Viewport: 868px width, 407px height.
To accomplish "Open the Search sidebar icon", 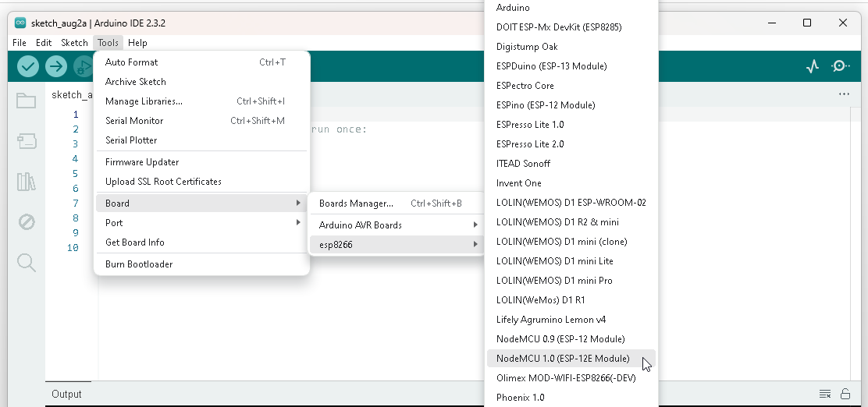I will click(x=27, y=263).
